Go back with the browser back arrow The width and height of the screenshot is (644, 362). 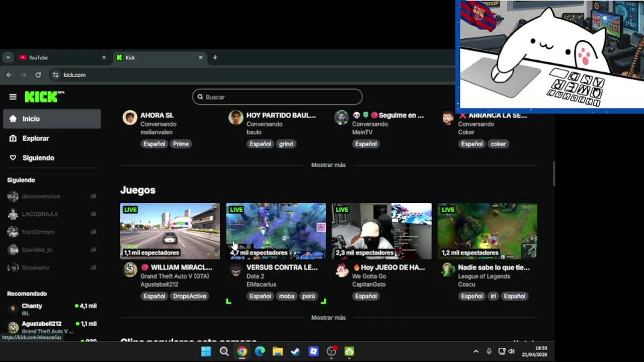point(9,75)
